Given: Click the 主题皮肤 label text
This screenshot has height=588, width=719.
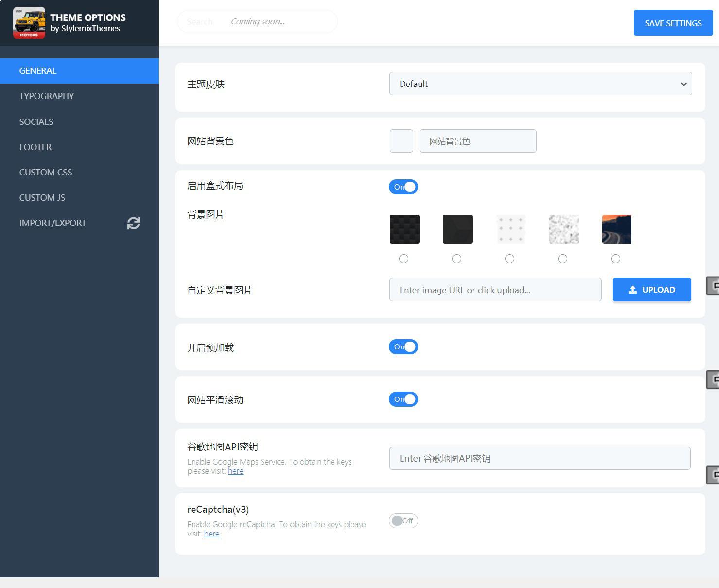Looking at the screenshot, I should click(x=206, y=85).
